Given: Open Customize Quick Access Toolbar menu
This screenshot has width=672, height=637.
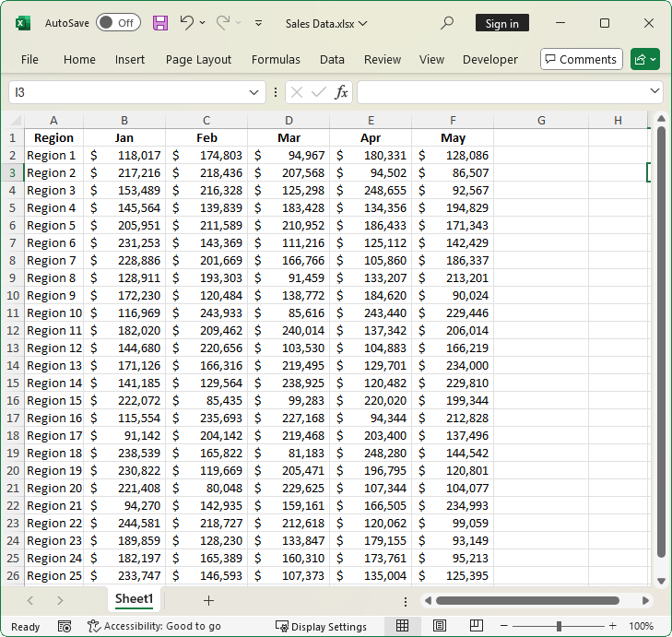Looking at the screenshot, I should (x=258, y=23).
